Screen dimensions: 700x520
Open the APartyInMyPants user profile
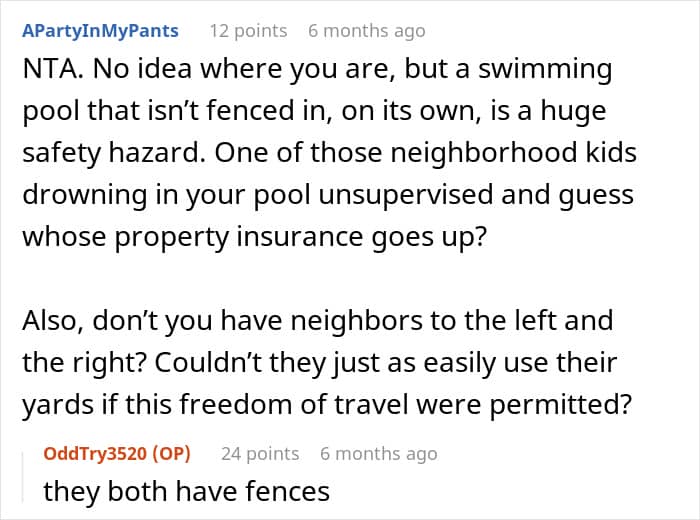100,31
